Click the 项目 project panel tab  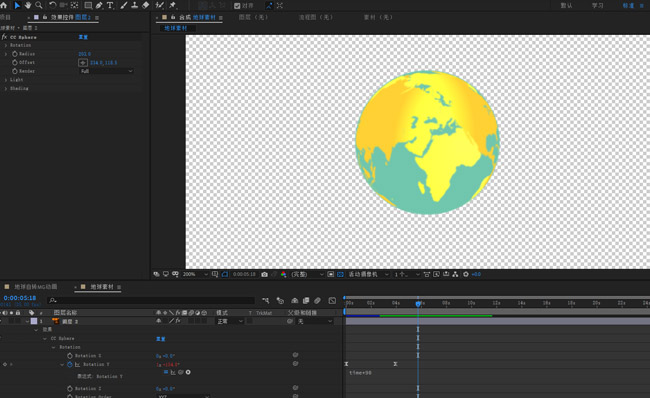[5, 17]
